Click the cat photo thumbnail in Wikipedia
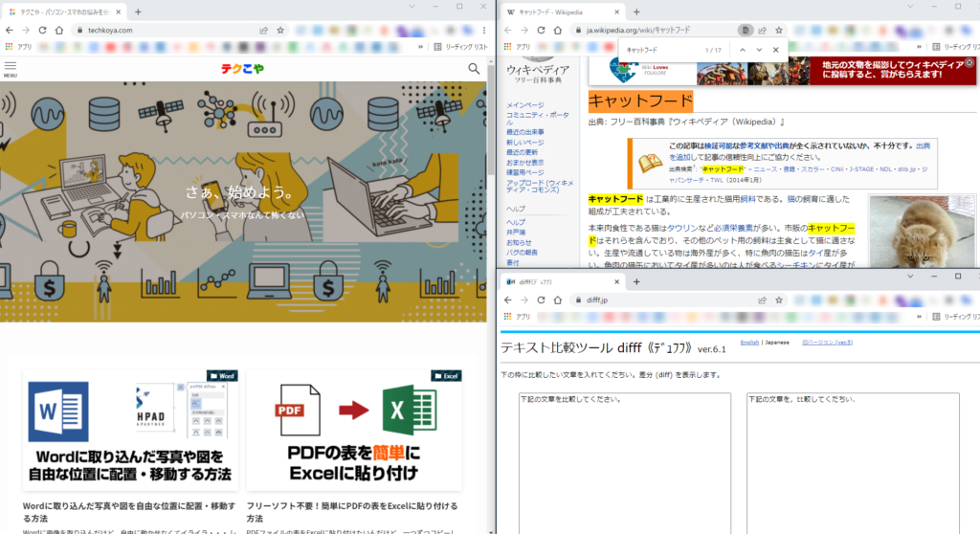 [x=922, y=232]
